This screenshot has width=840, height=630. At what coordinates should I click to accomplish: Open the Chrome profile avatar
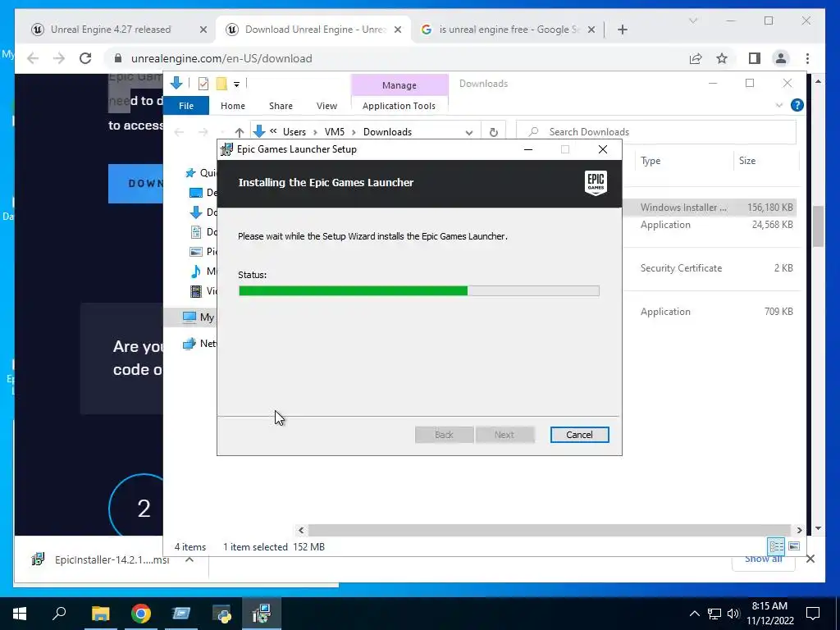tap(781, 58)
